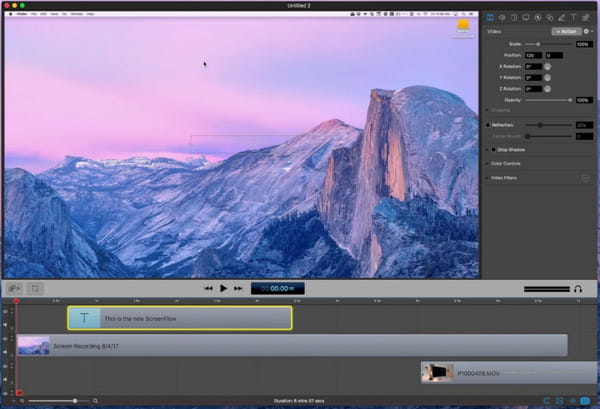Open the Text properties T tab
This screenshot has width=600, height=409.
574,18
